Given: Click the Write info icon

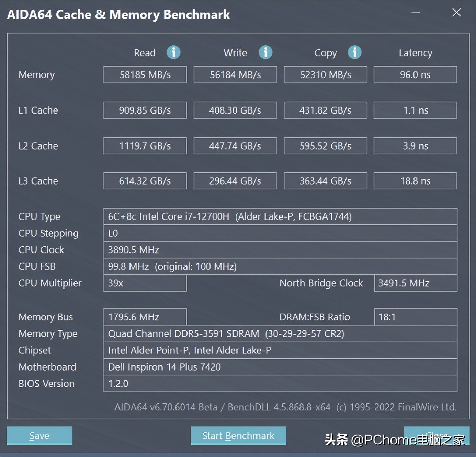Looking at the screenshot, I should [x=265, y=52].
